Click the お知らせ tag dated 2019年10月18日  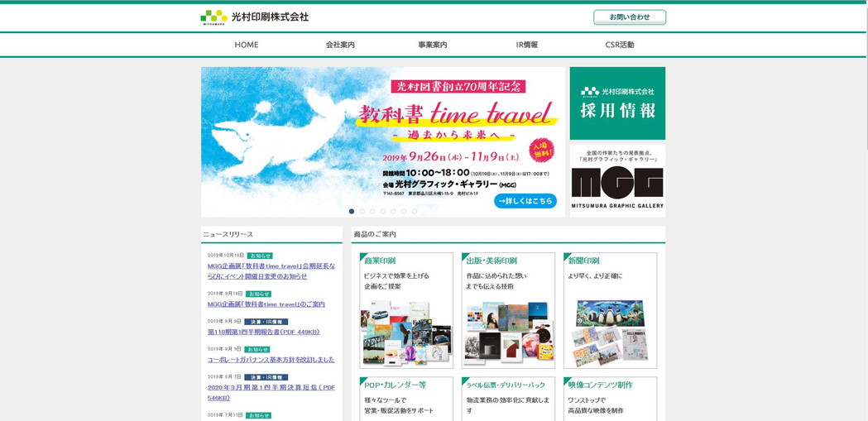click(x=260, y=256)
